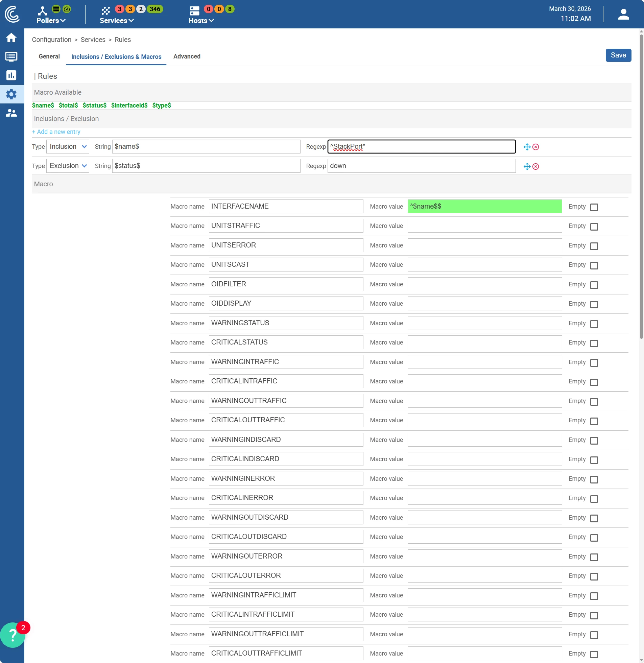Click the vertical page scrollbar
This screenshot has width=644, height=663.
[641, 186]
